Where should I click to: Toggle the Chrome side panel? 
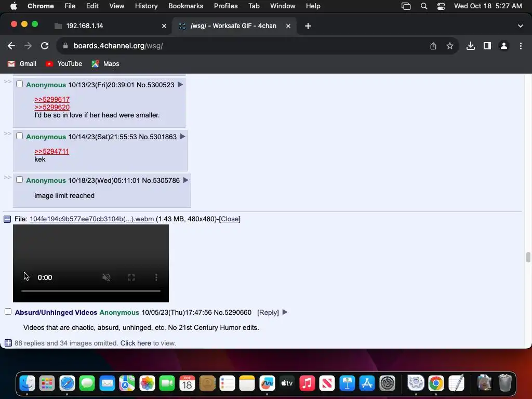click(x=487, y=46)
